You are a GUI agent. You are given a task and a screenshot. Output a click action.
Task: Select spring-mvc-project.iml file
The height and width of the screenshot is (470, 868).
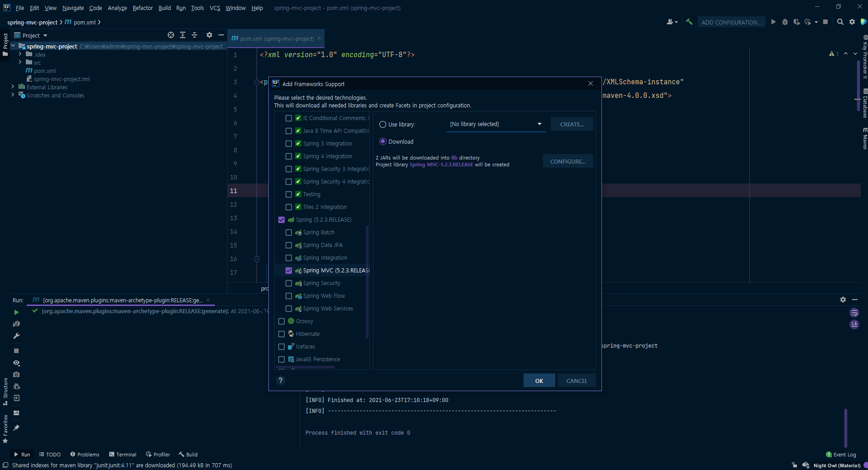pos(62,79)
